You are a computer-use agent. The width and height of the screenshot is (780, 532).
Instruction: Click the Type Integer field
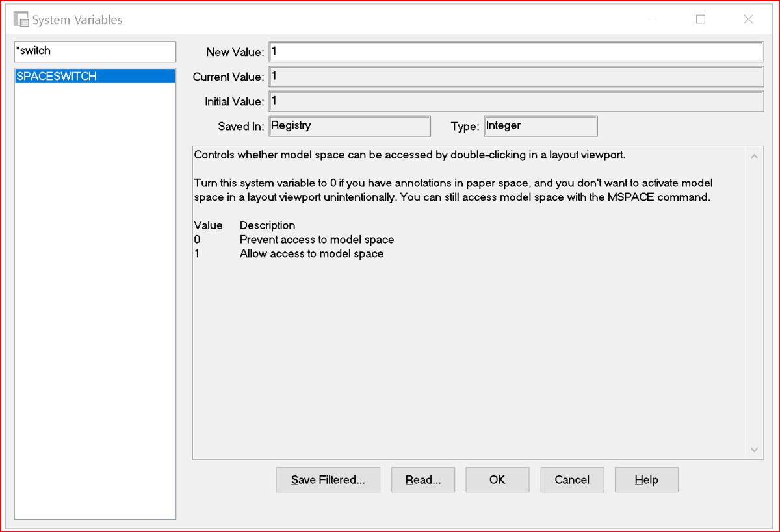click(541, 126)
